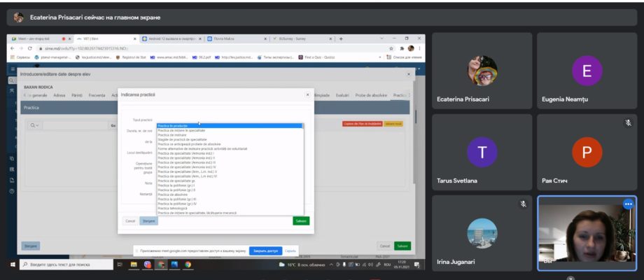Open the Parinți tab

(77, 95)
